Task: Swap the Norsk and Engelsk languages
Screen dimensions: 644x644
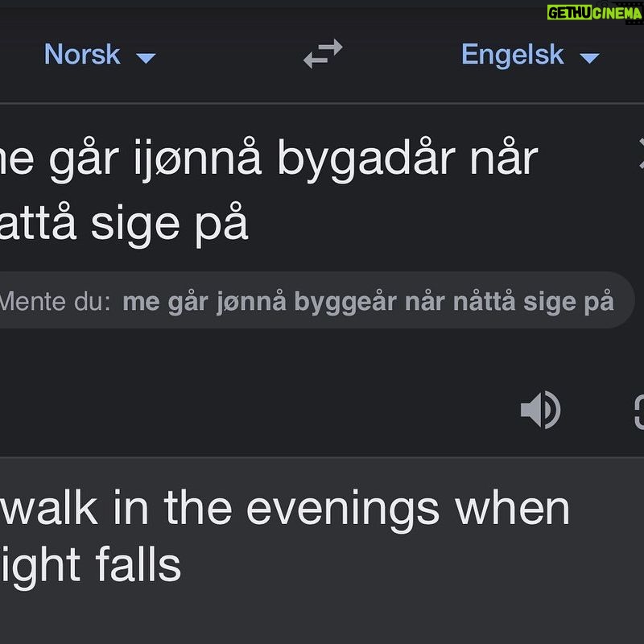Action: [x=323, y=54]
